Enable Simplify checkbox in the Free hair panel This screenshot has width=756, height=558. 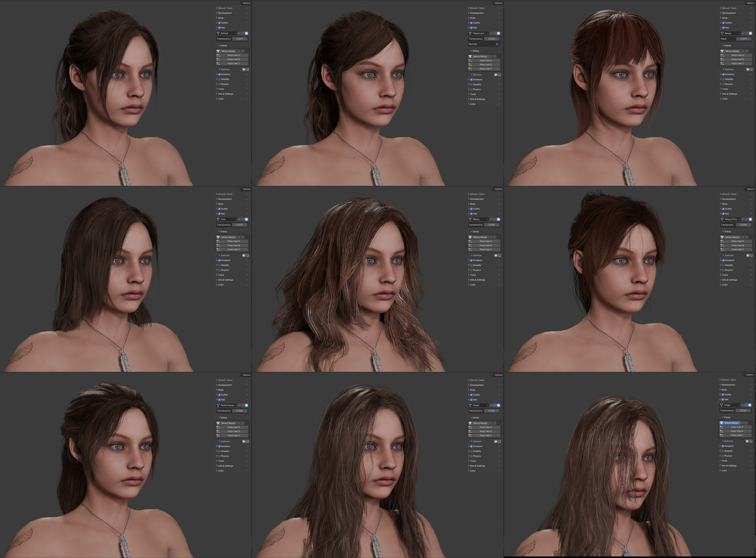click(x=219, y=265)
